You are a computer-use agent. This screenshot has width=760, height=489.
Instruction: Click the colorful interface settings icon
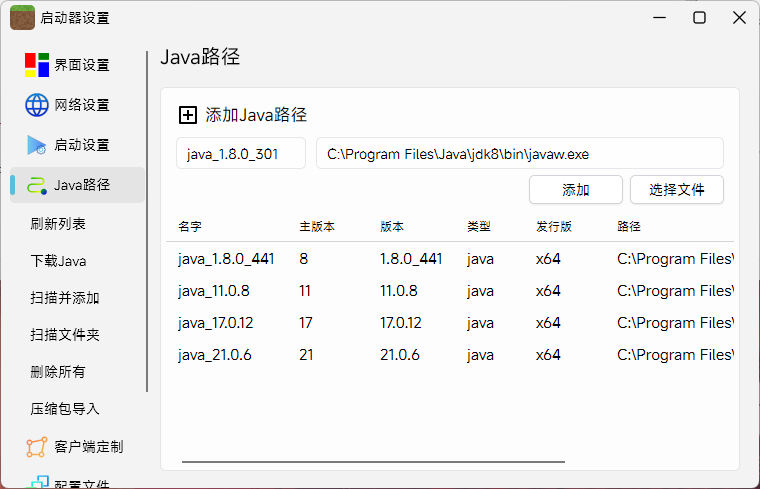pyautogui.click(x=37, y=65)
